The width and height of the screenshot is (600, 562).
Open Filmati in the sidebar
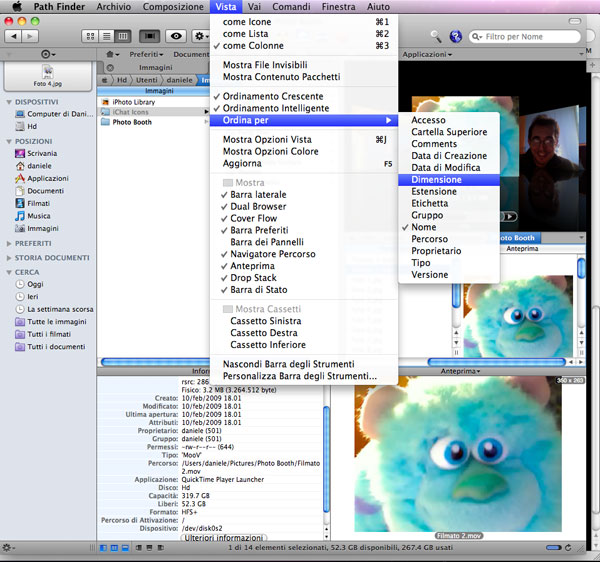(33, 204)
